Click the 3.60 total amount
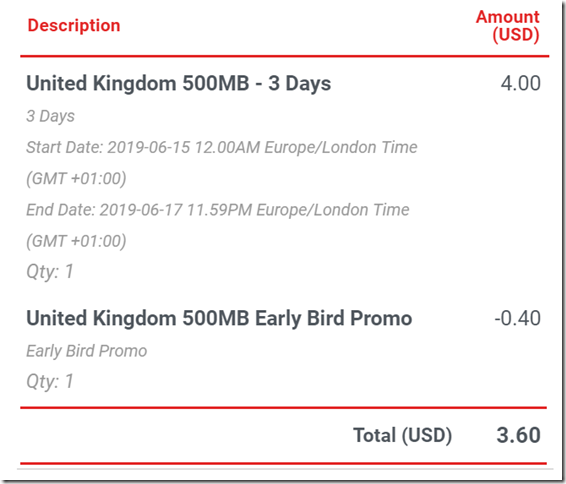 pyautogui.click(x=518, y=435)
